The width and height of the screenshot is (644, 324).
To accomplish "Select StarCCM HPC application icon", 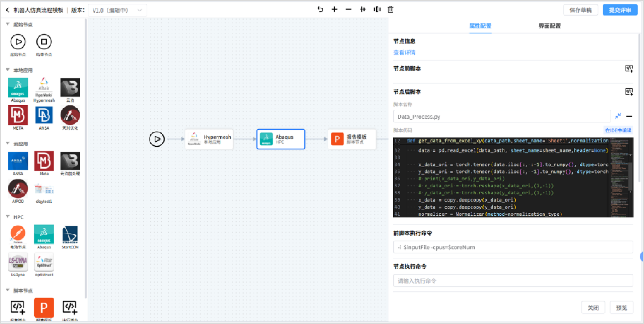I will [70, 235].
